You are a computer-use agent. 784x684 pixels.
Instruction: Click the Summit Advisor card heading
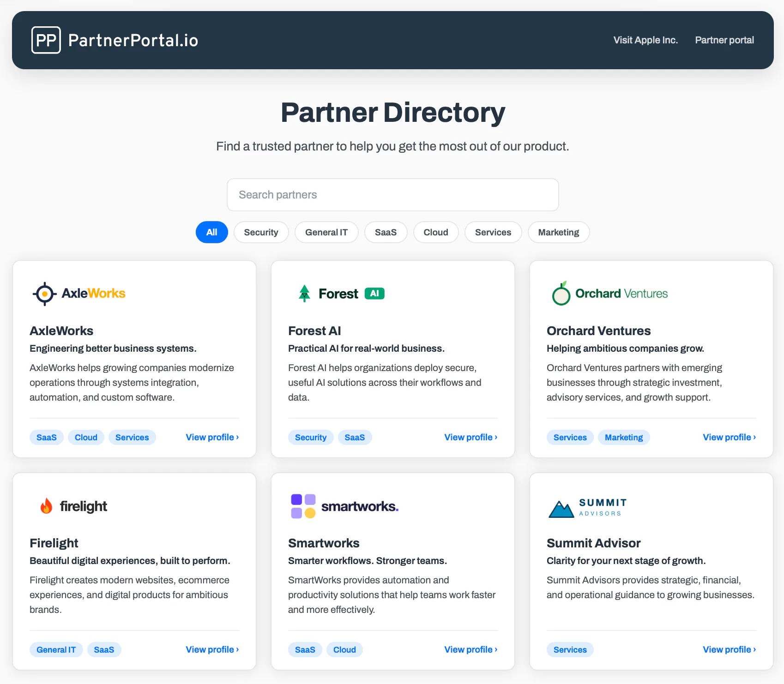coord(594,543)
